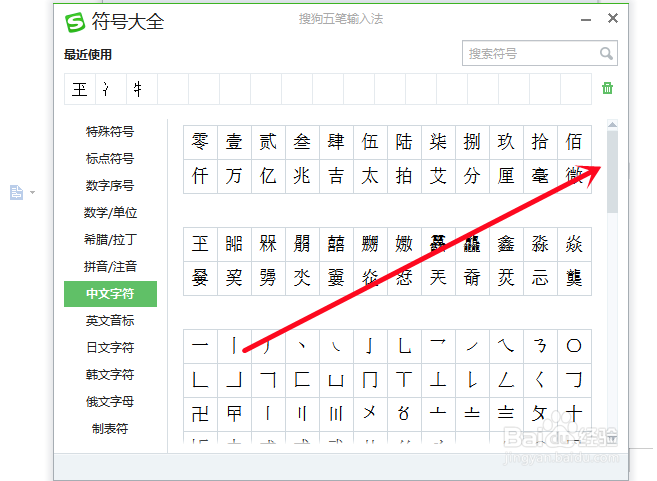Click the vertical scrollbar thumb

[x=612, y=172]
